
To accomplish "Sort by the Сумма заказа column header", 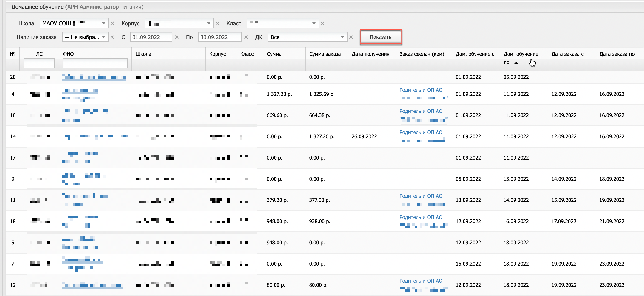I will coord(325,54).
